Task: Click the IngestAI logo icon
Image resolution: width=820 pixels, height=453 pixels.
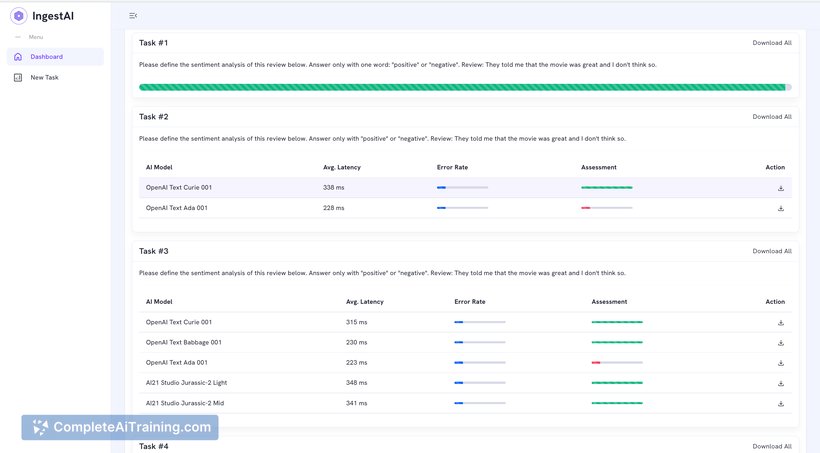Action: coord(19,16)
